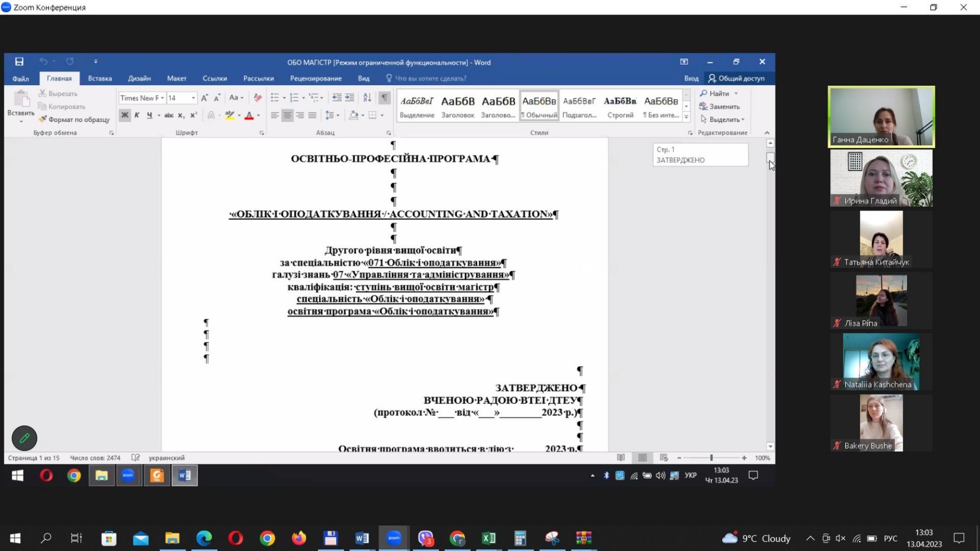Switch to the Рецензирование tab
Viewport: 980px width, 551px height.
pos(315,78)
